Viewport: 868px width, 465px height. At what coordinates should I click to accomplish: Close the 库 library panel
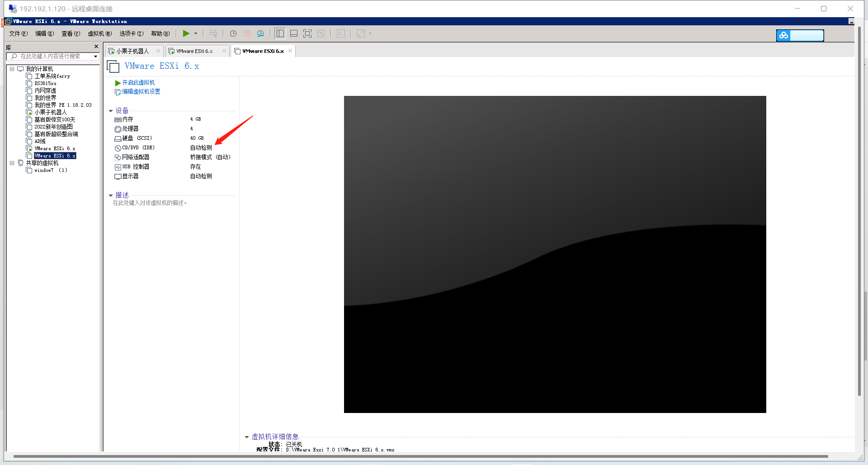point(96,47)
